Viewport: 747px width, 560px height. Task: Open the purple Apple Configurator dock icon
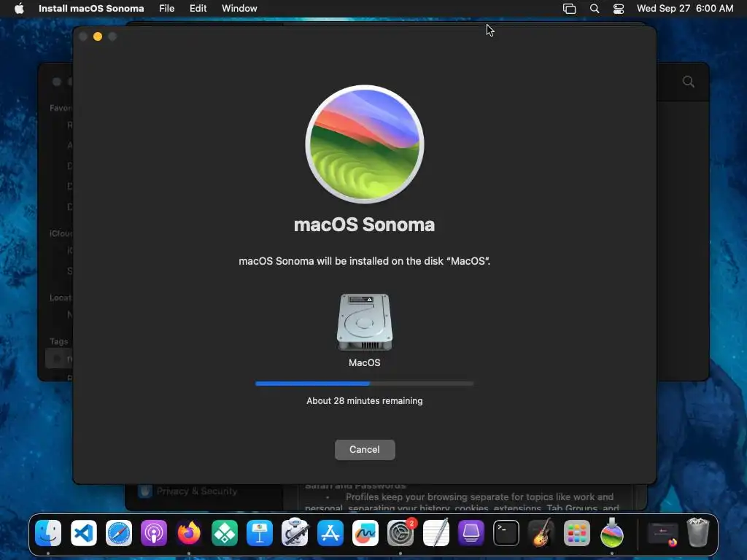point(471,533)
